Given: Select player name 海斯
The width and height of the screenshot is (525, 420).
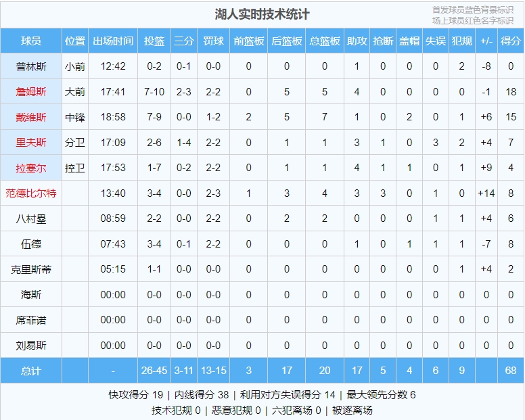Looking at the screenshot, I should 31,295.
